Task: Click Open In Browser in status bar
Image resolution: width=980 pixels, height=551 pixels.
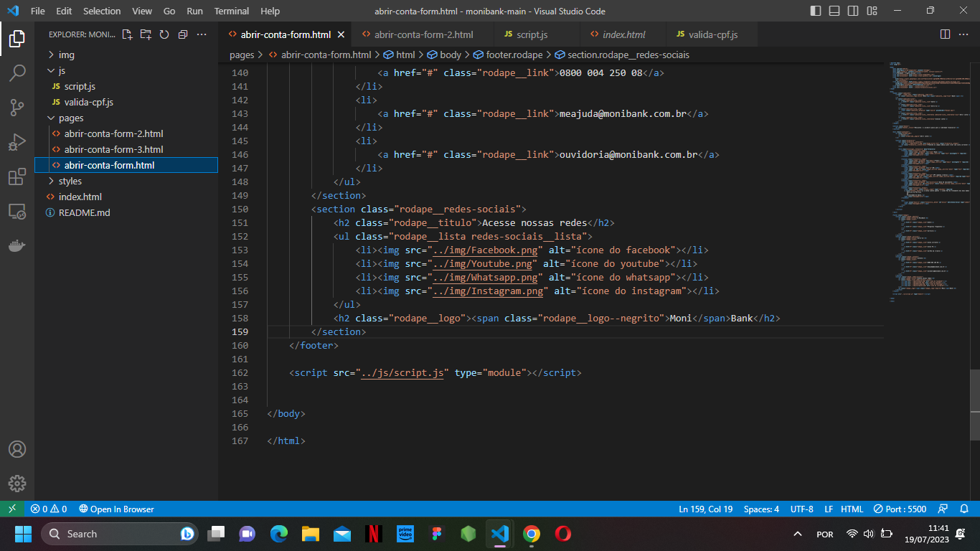Action: pos(116,509)
